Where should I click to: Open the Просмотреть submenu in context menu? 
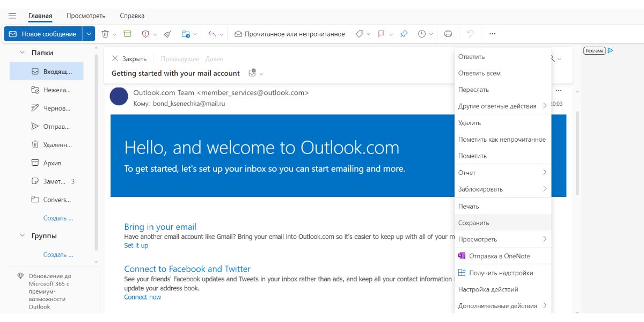pos(503,239)
